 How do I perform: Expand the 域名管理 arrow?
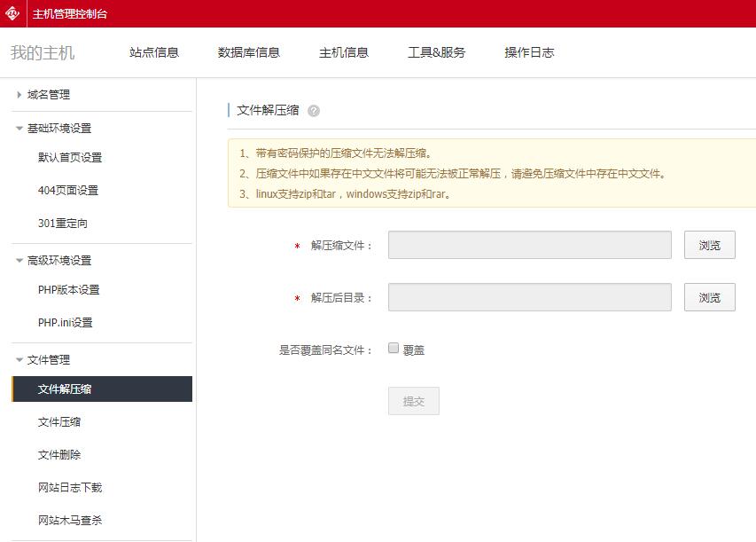(19, 95)
